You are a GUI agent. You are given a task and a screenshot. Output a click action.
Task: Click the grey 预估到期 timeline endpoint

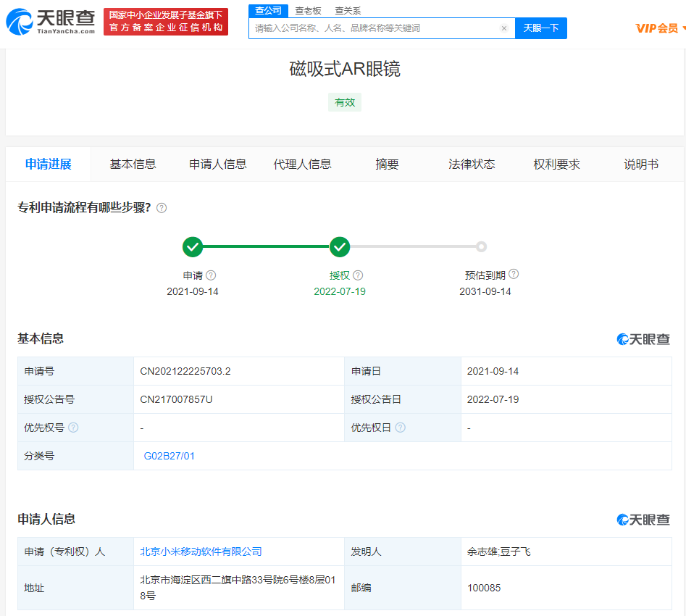pyautogui.click(x=481, y=247)
